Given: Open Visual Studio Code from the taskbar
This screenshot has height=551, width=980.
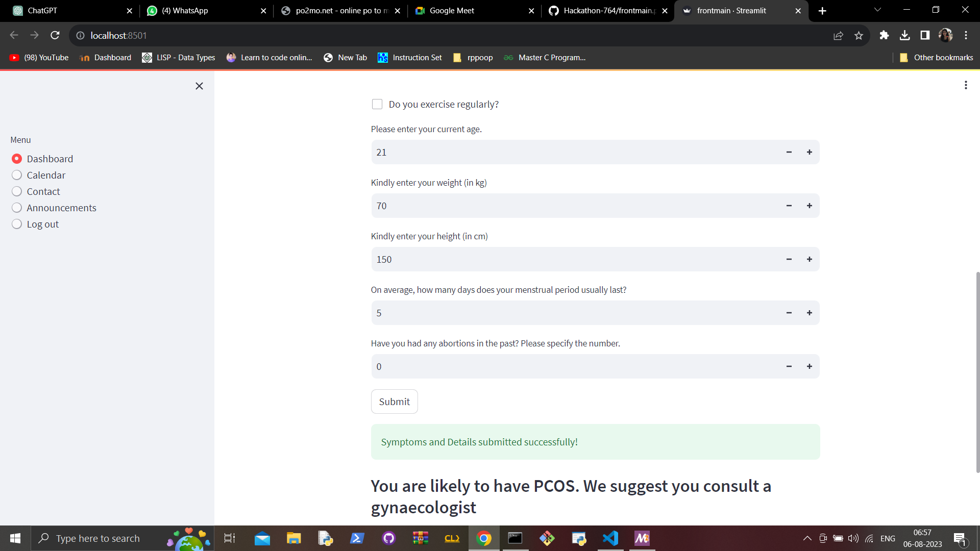Looking at the screenshot, I should [610, 538].
